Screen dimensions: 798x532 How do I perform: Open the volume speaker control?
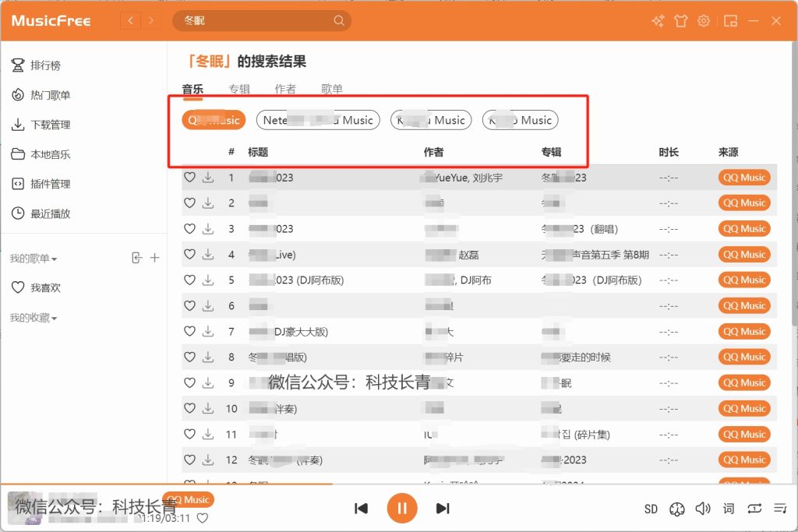point(703,509)
